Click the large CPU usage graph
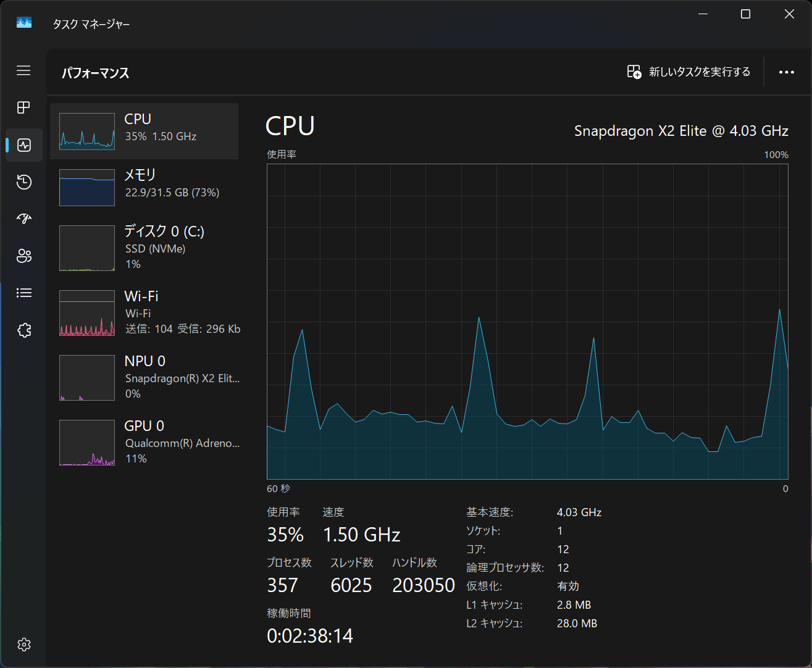 527,322
